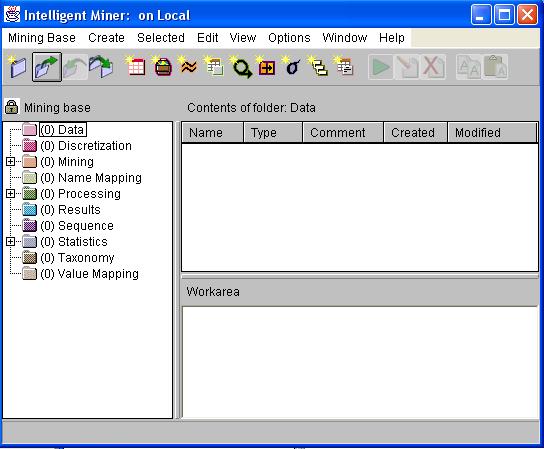Click the open mining base toolbar button
The height and width of the screenshot is (449, 544).
tap(47, 67)
